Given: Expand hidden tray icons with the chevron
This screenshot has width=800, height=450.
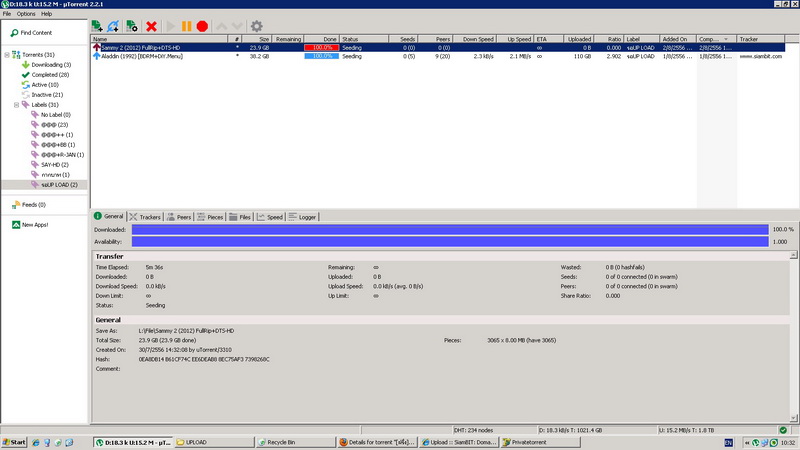Looking at the screenshot, I should click(x=747, y=442).
